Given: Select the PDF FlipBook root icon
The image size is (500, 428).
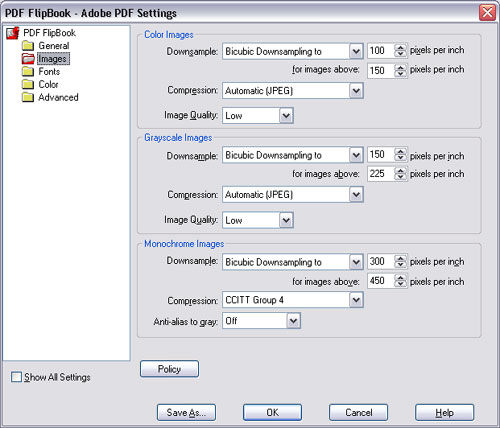Looking at the screenshot, I should coord(13,33).
